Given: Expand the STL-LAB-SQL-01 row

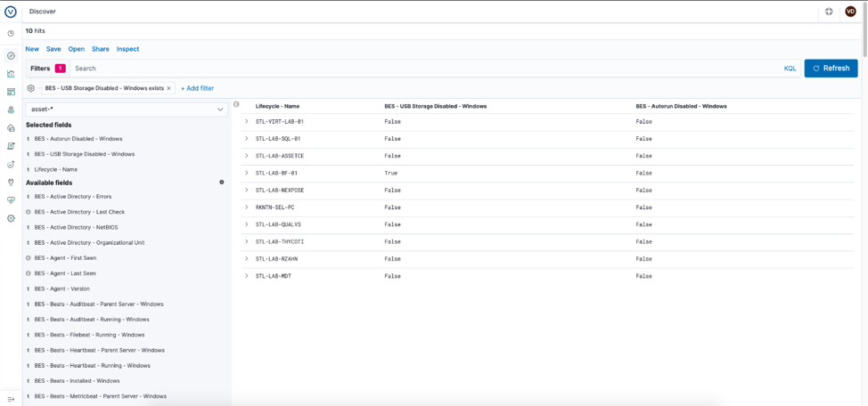Looking at the screenshot, I should click(246, 138).
